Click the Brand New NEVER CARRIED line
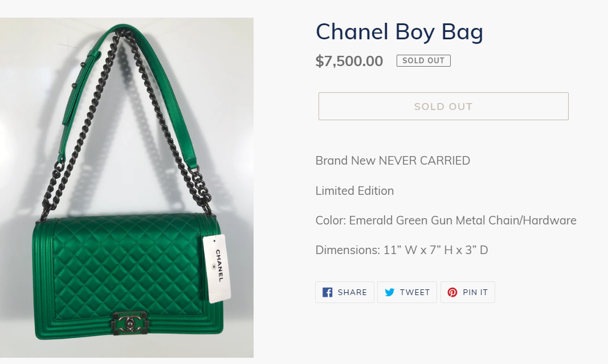The width and height of the screenshot is (608, 364). click(393, 161)
